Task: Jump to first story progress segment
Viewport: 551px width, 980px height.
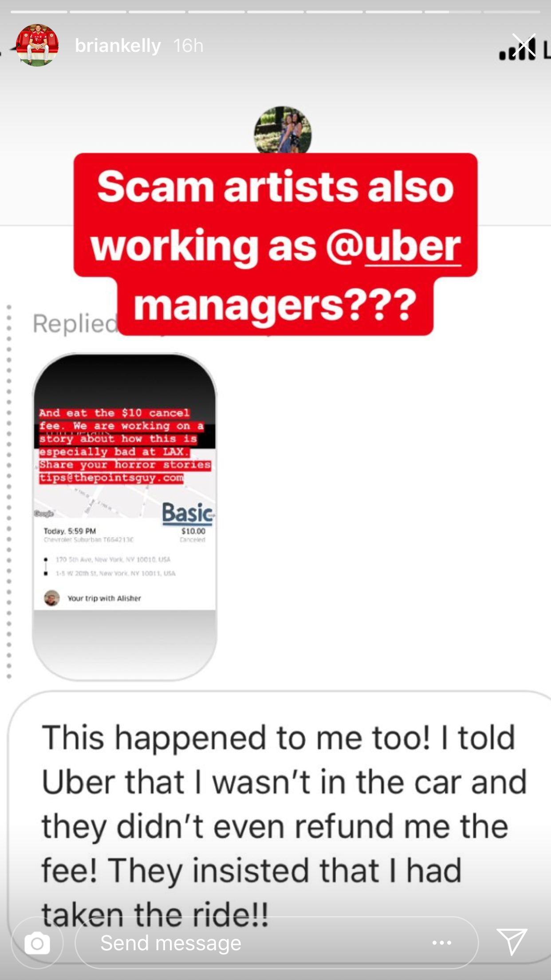Action: click(39, 12)
